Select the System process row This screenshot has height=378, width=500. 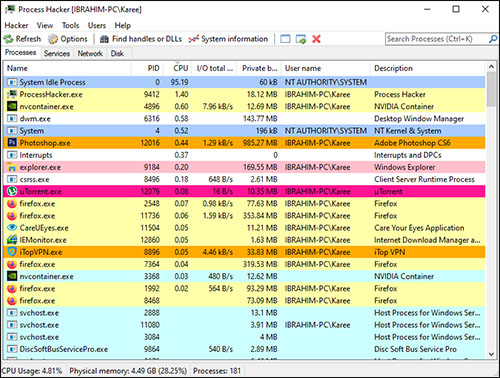coord(244,131)
